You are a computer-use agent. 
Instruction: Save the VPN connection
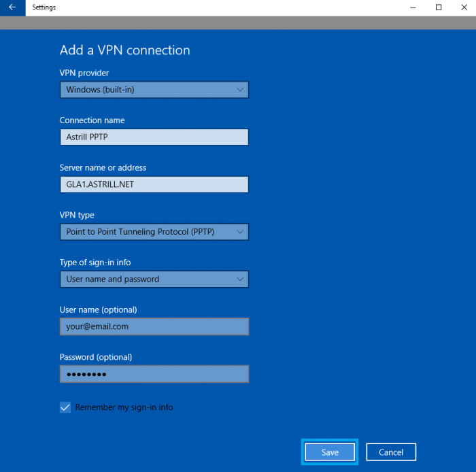[330, 452]
